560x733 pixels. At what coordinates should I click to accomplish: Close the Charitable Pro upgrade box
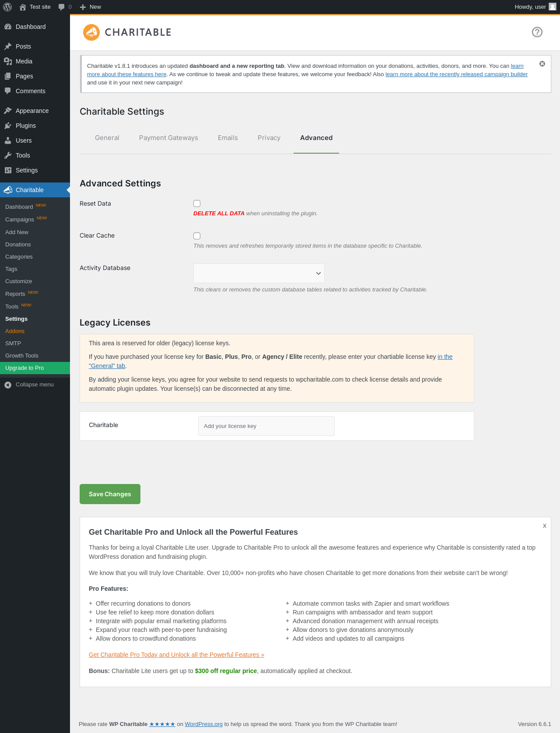[x=545, y=526]
